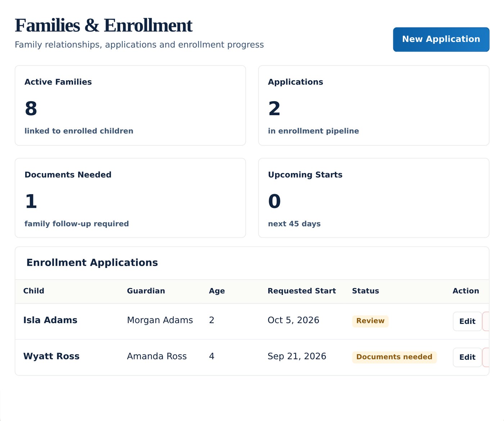Edit Wyatt Ross application
504x421 pixels.
click(x=467, y=357)
